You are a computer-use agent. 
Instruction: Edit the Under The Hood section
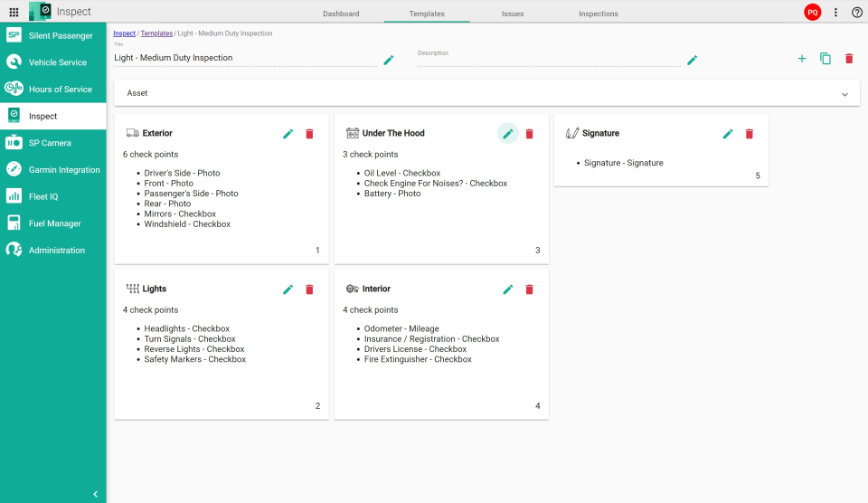[x=507, y=134]
